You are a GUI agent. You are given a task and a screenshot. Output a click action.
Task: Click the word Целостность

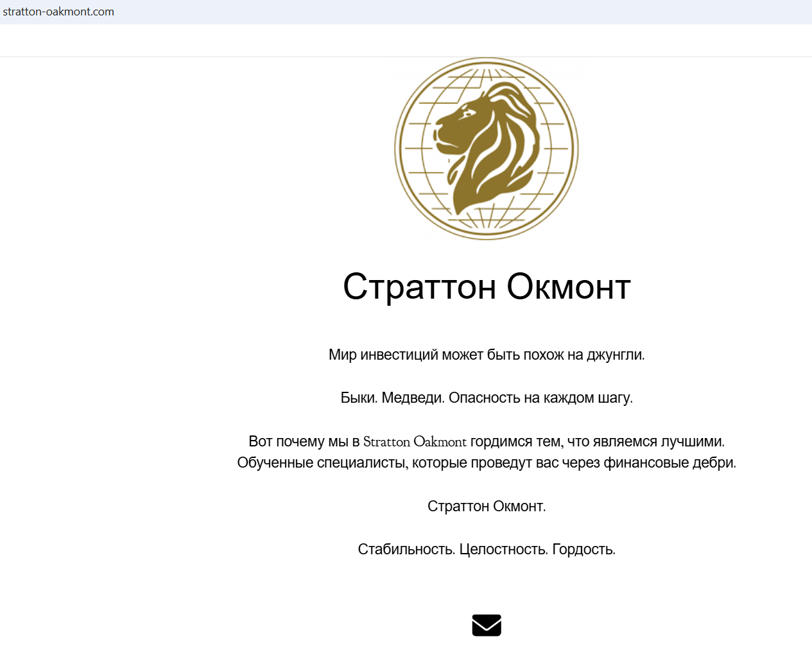pos(504,550)
